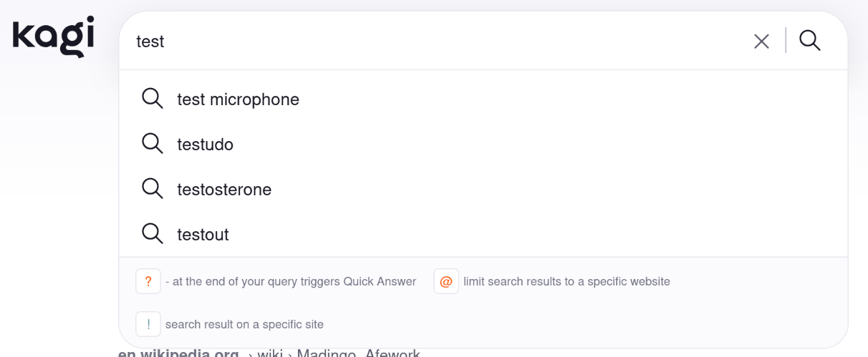Open the "Madingo_Afework" breadcrumb link
The width and height of the screenshot is (868, 357).
coord(358,353)
